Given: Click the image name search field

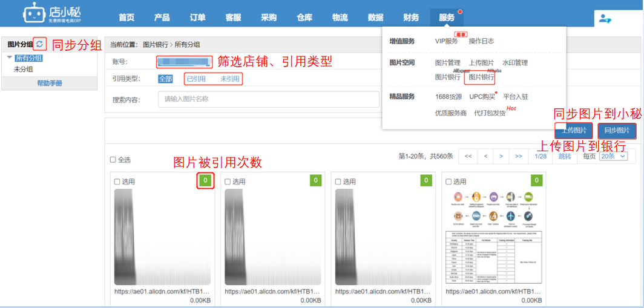Looking at the screenshot, I should [266, 99].
